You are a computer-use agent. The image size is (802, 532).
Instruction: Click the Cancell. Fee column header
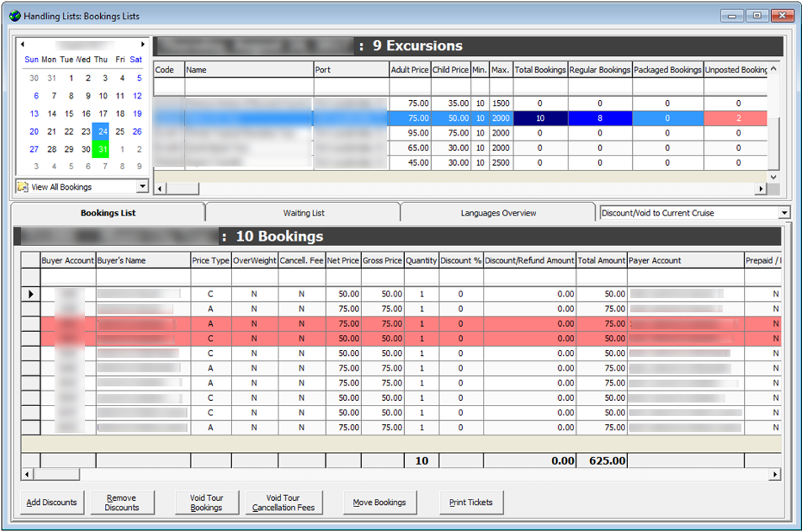[302, 260]
